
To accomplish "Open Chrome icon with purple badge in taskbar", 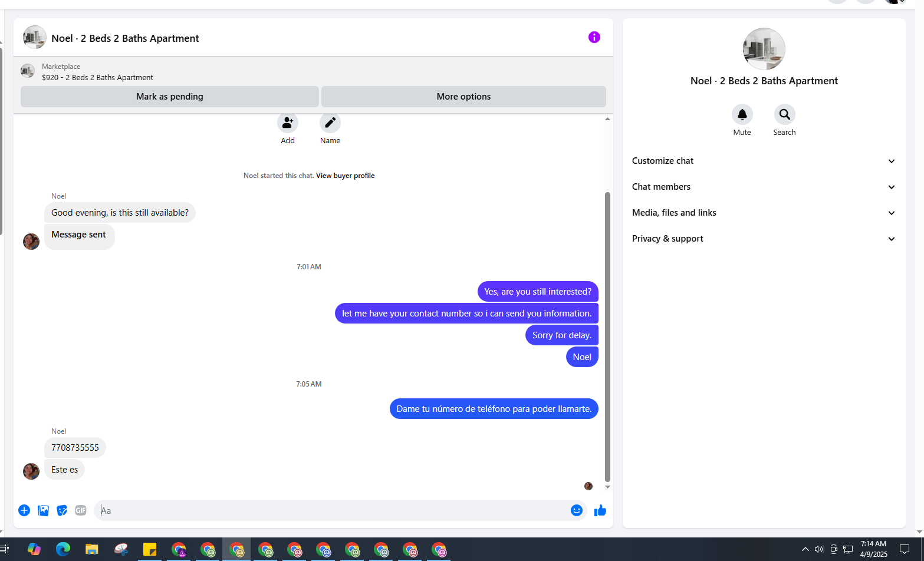I will click(x=179, y=549).
